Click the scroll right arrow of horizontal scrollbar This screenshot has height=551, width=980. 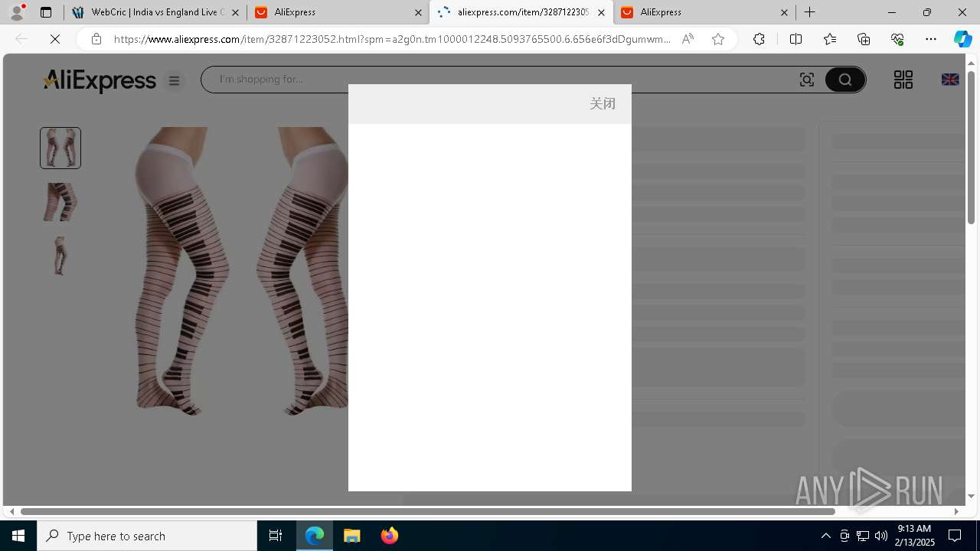coord(956,511)
